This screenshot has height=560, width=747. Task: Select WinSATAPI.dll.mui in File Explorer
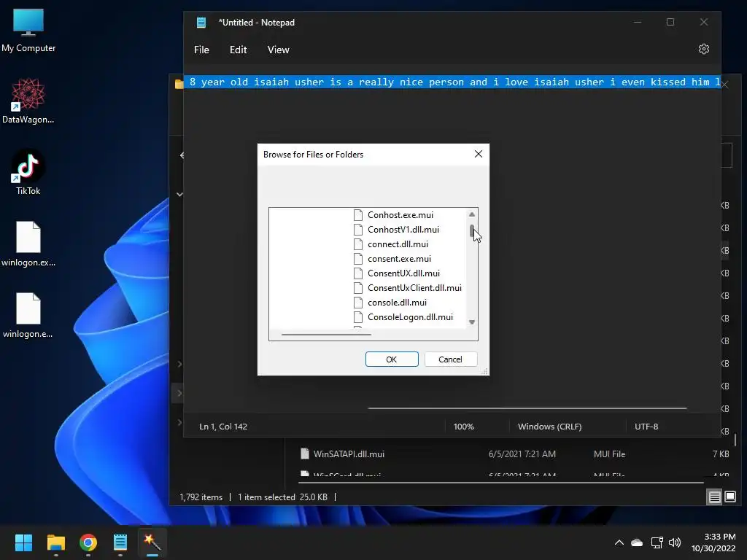tap(349, 454)
